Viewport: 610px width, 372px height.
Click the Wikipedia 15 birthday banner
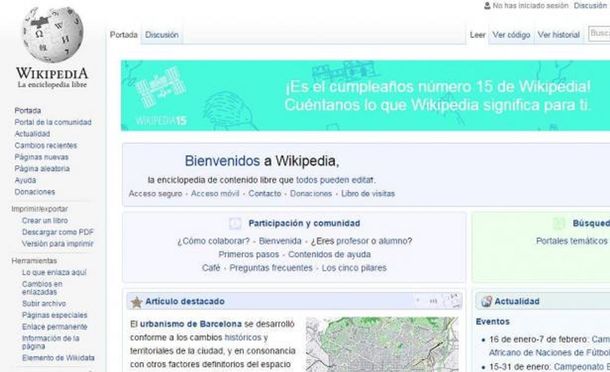point(365,95)
